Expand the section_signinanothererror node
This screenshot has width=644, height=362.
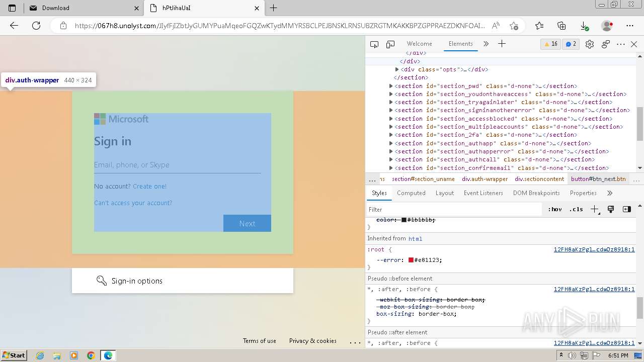click(391, 110)
